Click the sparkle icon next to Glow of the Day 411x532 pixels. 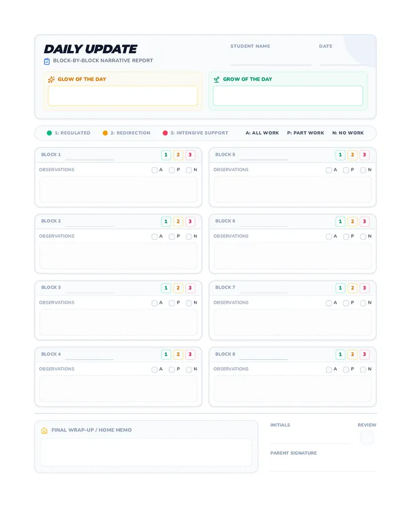point(51,79)
